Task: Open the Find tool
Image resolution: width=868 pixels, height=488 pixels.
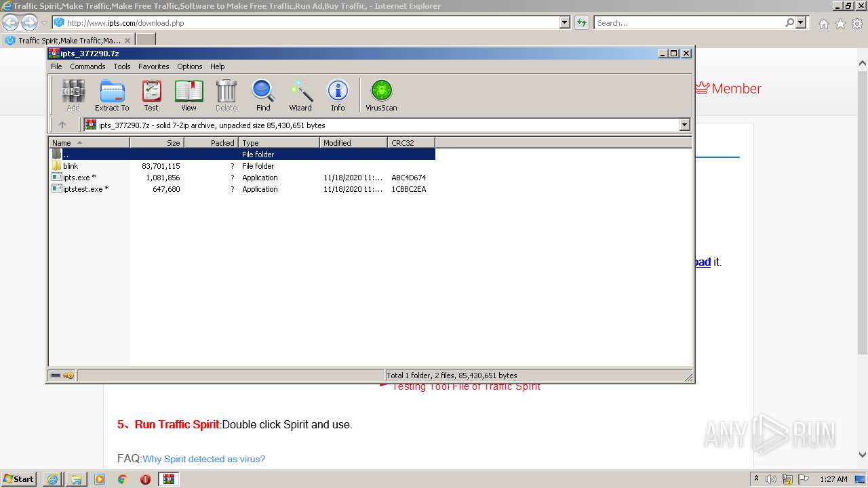Action: (263, 95)
